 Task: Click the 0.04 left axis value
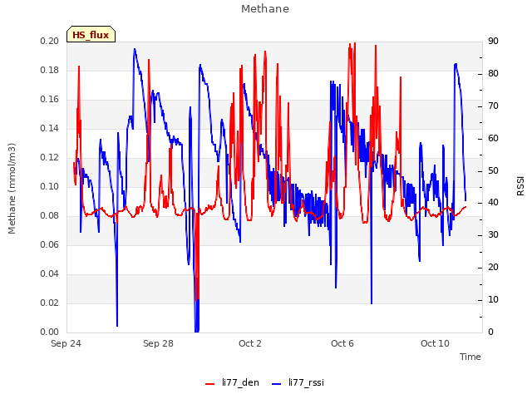(50, 273)
